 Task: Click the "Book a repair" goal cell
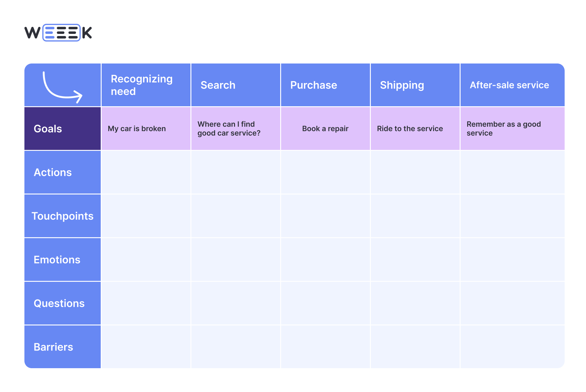[325, 129]
